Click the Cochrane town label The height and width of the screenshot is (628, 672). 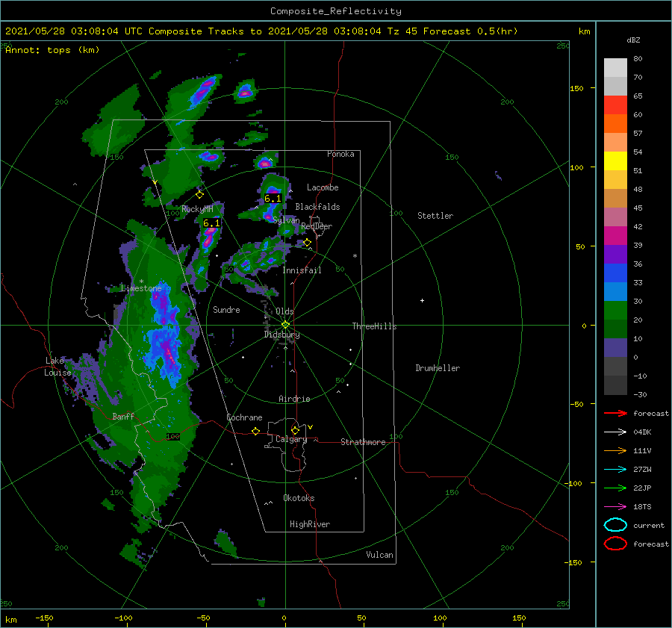tap(244, 417)
